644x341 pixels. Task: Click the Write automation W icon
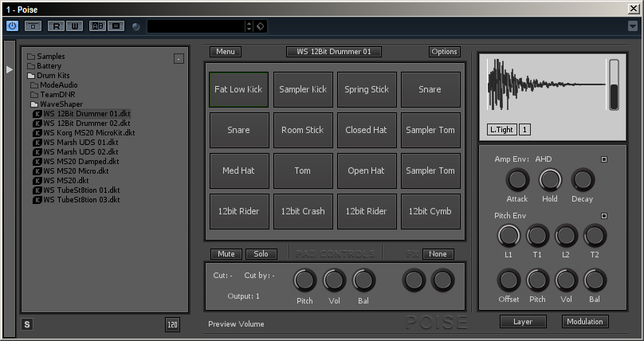point(74,26)
